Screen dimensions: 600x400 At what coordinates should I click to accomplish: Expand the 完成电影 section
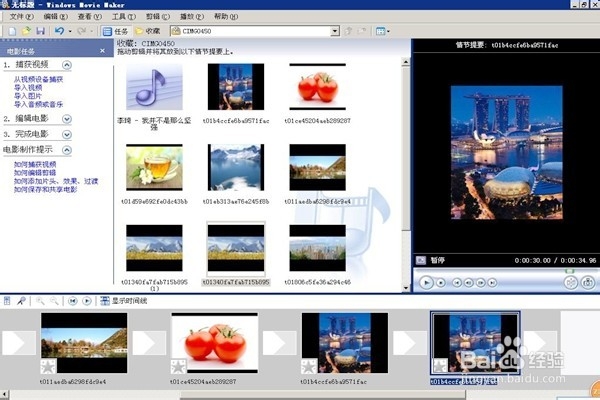click(67, 135)
